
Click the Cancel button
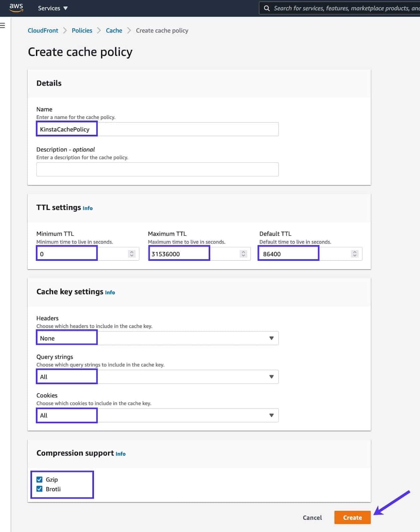coord(312,518)
